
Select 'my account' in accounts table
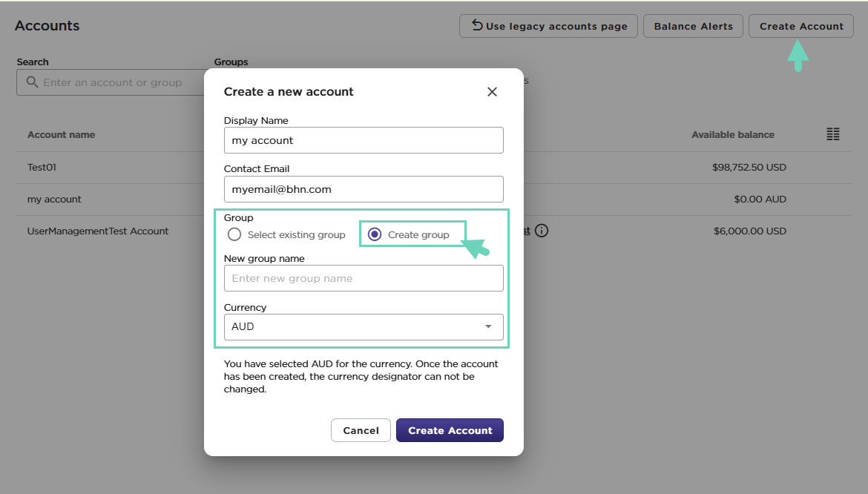[54, 200]
